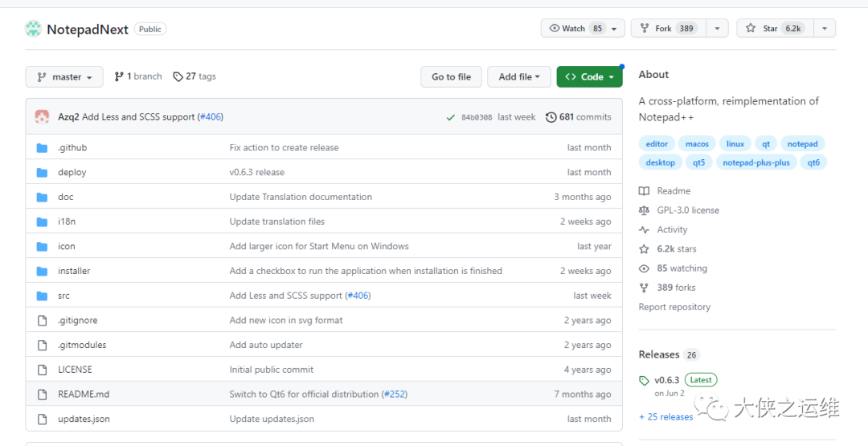Click the green commit status checkmark

tap(451, 117)
